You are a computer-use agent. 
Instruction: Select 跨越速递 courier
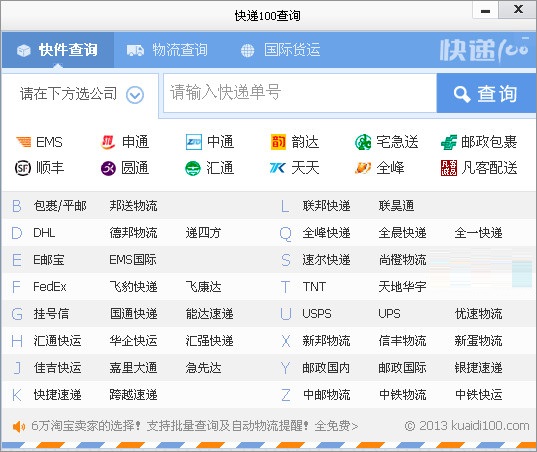[133, 395]
